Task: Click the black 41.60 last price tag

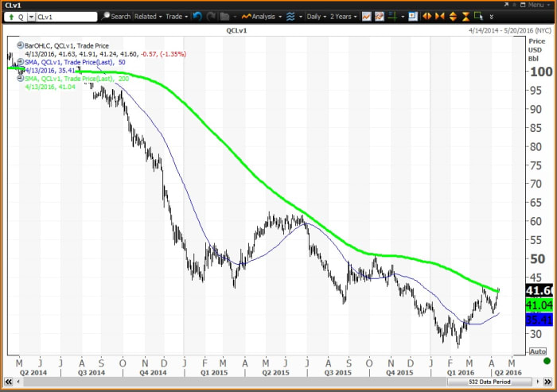Action: (539, 290)
